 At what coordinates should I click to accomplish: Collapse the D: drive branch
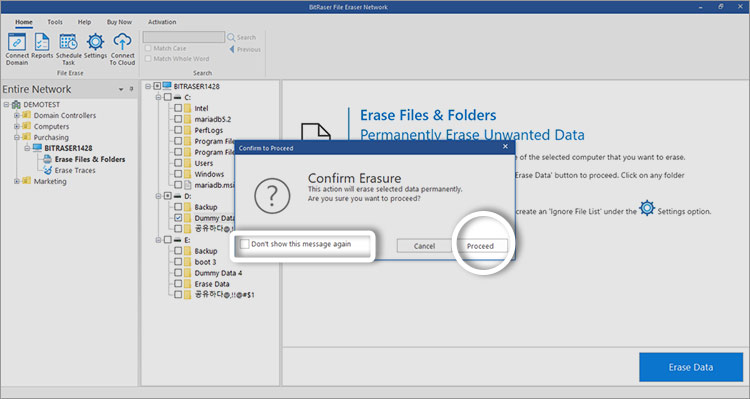[x=158, y=196]
